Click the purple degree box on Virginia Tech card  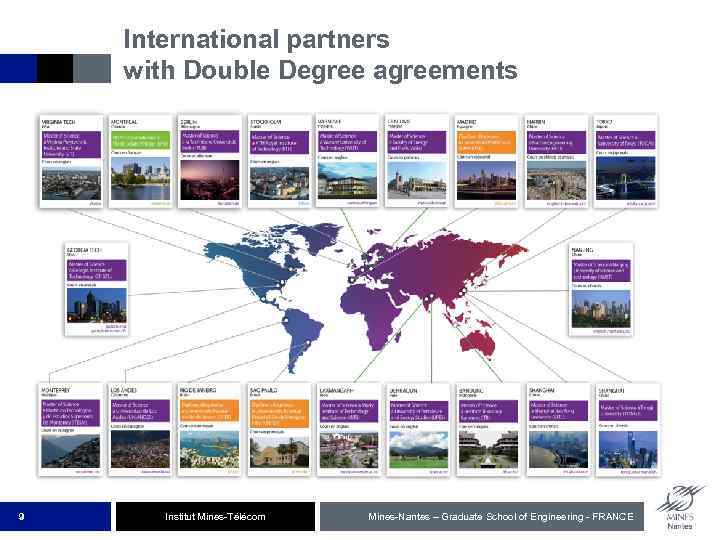[x=71, y=145]
